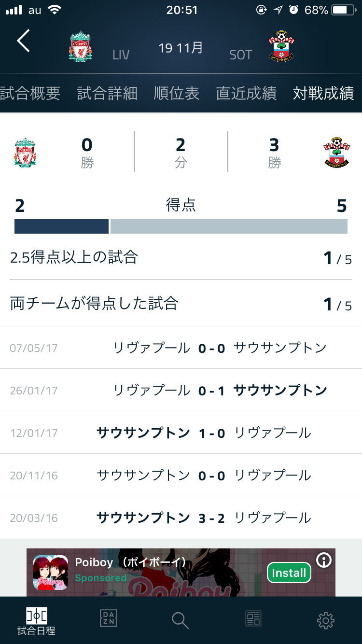Open the settings gear icon
Screen dimensions: 362x644
tap(326, 620)
